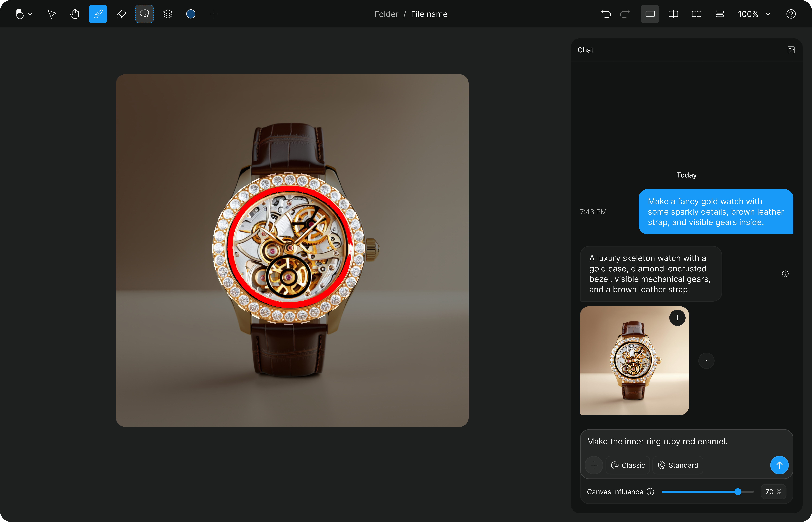Screen dimensions: 812x522
Task: Open the Standard quality settings
Action: (678, 465)
